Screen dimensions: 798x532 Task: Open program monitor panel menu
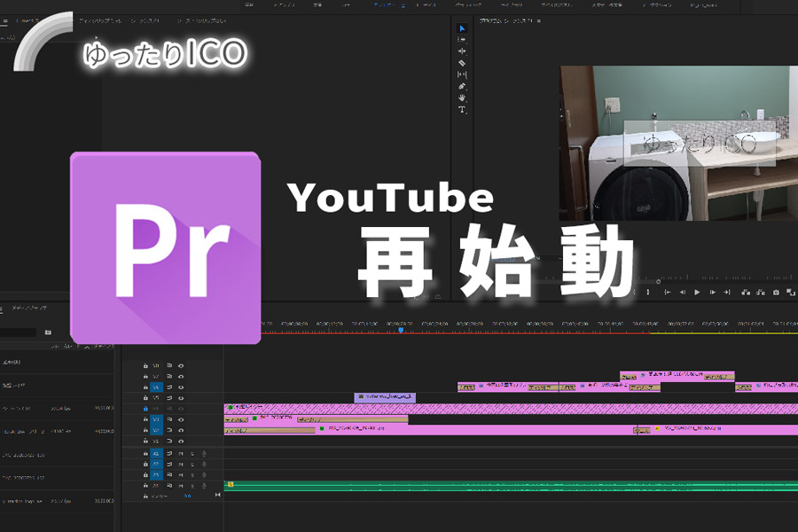click(x=539, y=21)
